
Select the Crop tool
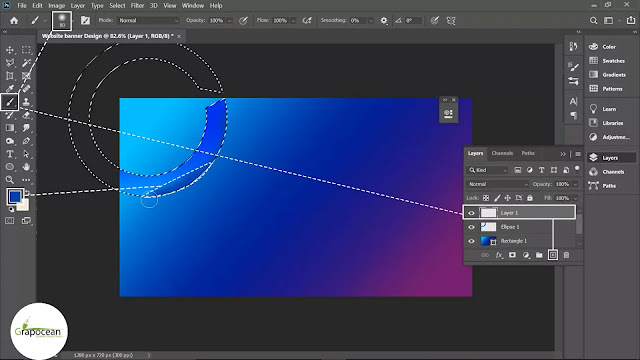tap(10, 76)
